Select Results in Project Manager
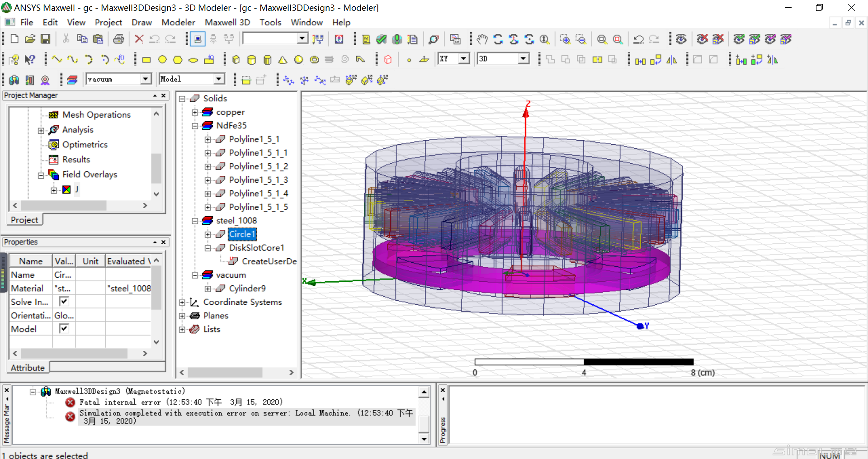The image size is (868, 459). tap(76, 160)
